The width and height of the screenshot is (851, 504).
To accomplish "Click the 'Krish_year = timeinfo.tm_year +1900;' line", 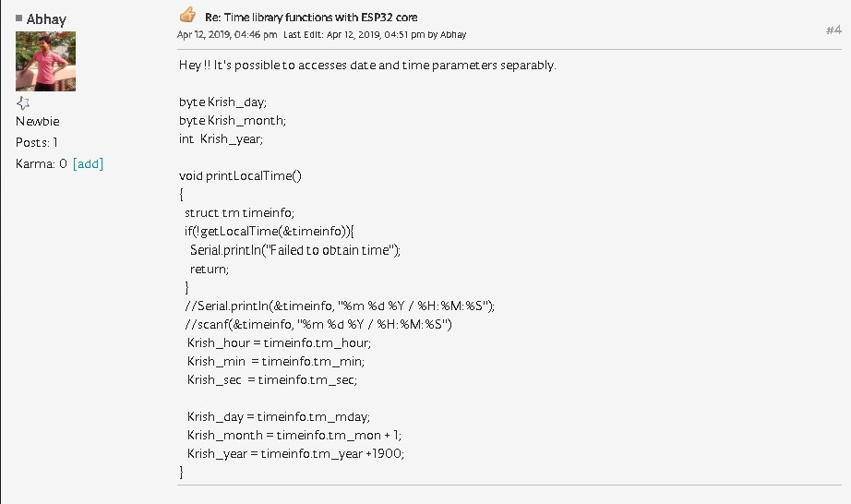I will tap(295, 453).
